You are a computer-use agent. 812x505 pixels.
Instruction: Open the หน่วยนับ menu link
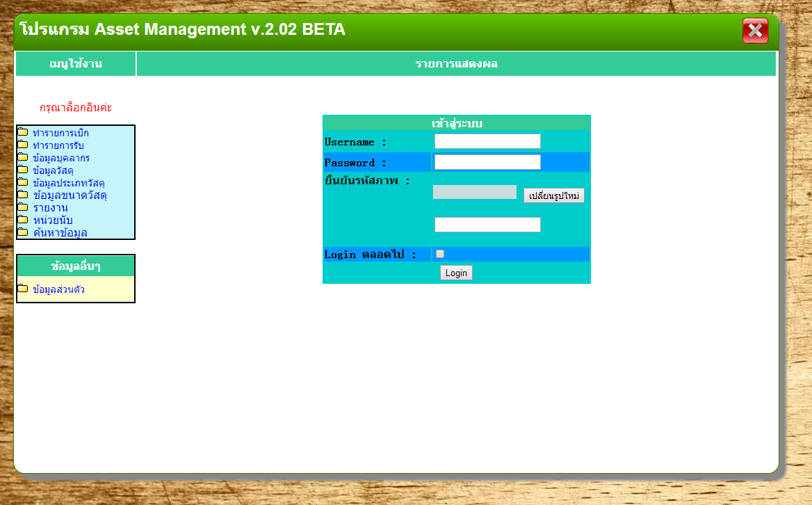pos(53,220)
